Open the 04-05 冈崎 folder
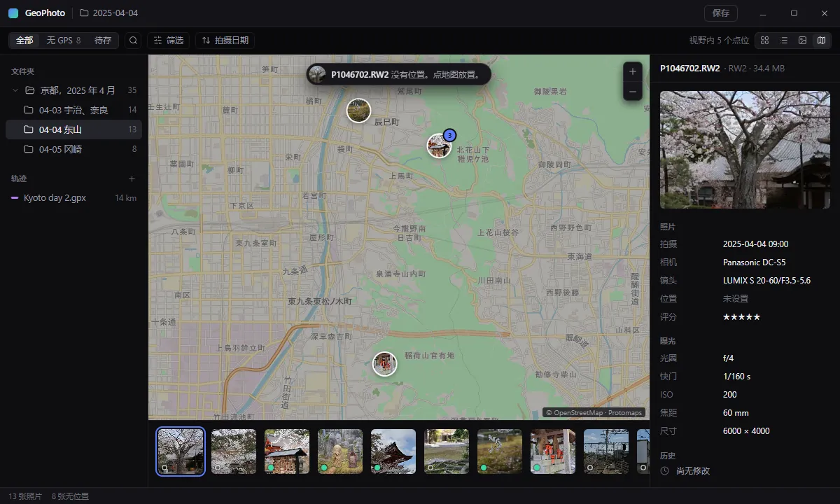Viewport: 840px width, 504px height. 73,149
